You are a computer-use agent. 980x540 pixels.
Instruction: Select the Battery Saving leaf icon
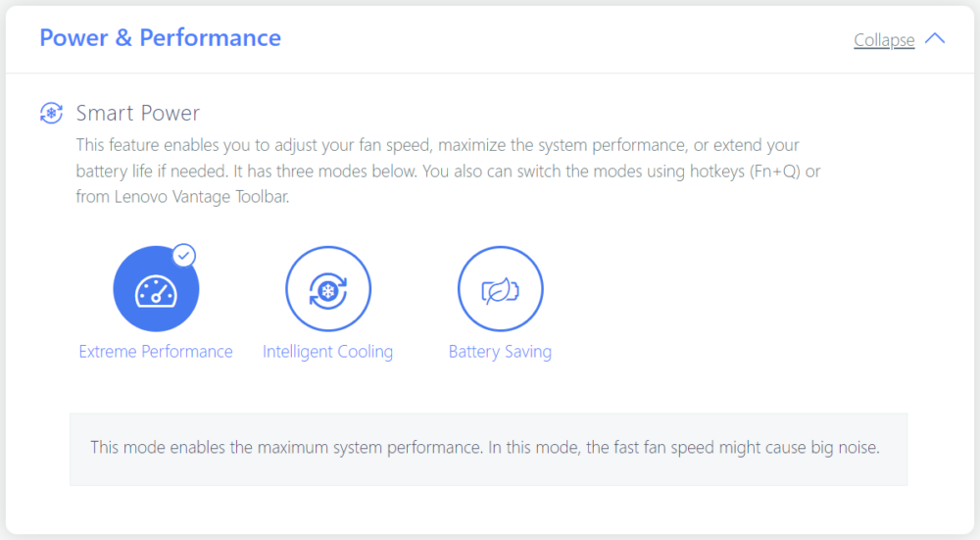(x=501, y=289)
